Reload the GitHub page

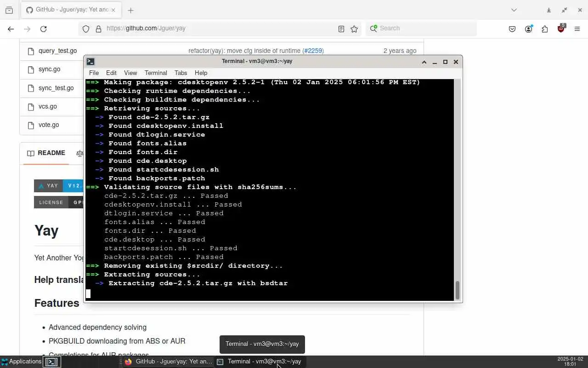[x=43, y=29]
